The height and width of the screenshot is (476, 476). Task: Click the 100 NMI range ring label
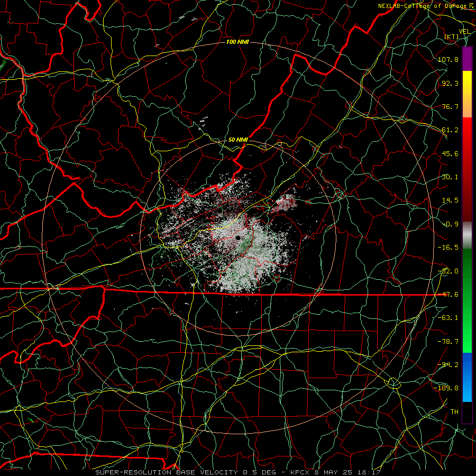(237, 42)
